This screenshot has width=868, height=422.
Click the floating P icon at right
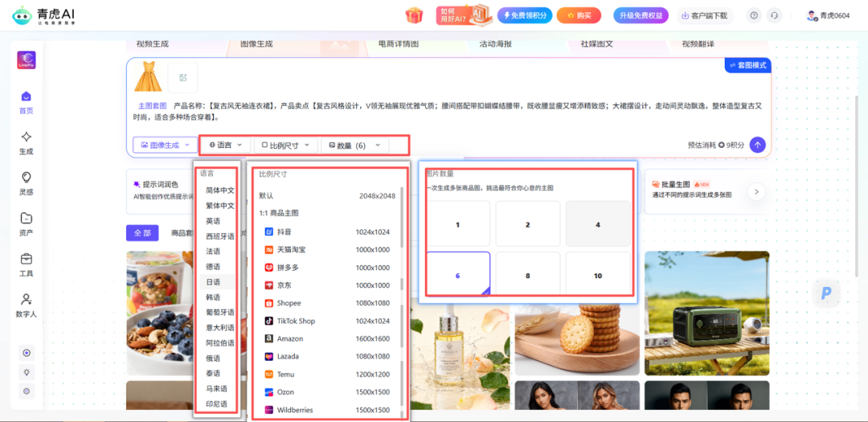pos(826,294)
